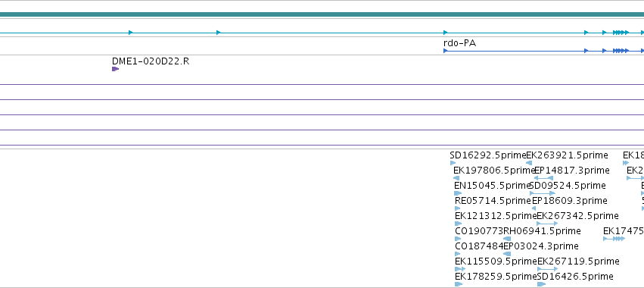Select the EP18609.3prime arrow glyph
Viewport: 644px width, 288px height.
[534, 208]
